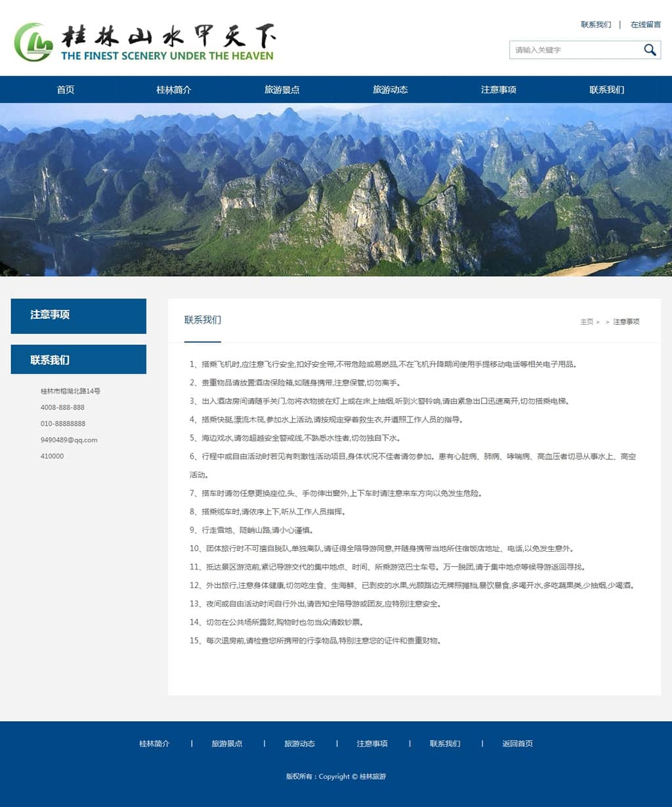Click 返回首页 in the footer

518,744
